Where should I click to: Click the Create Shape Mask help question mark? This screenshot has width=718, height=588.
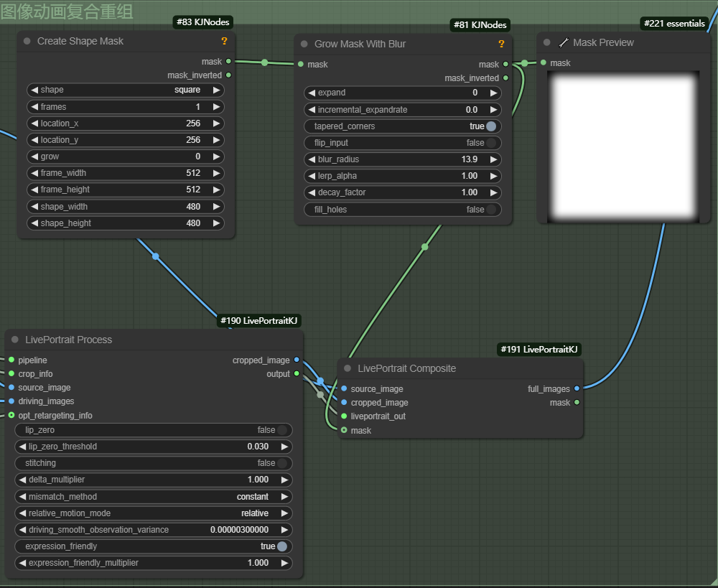click(x=224, y=42)
